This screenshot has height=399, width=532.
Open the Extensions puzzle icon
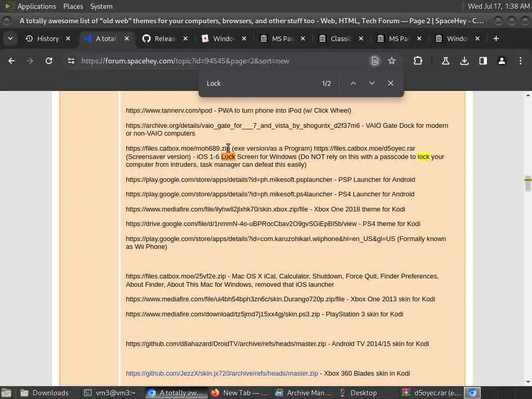[x=418, y=61]
